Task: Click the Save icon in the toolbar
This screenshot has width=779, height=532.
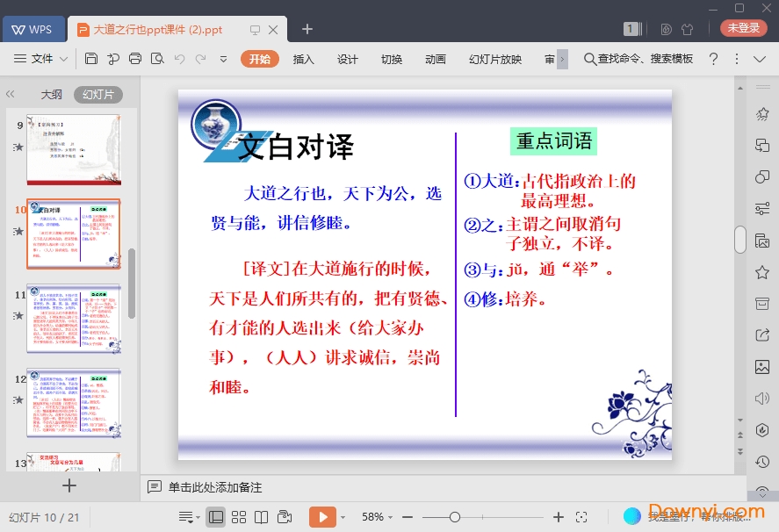Action: coord(91,59)
